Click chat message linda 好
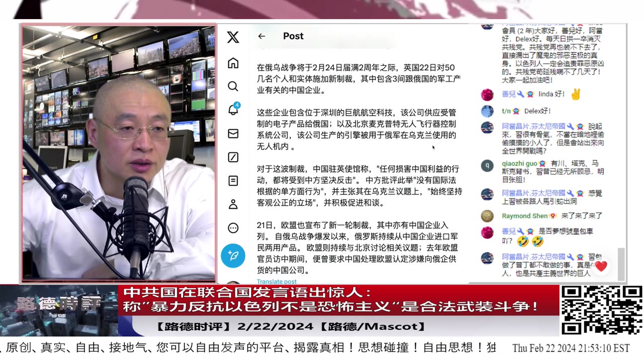The height and width of the screenshot is (362, 644). [551, 94]
